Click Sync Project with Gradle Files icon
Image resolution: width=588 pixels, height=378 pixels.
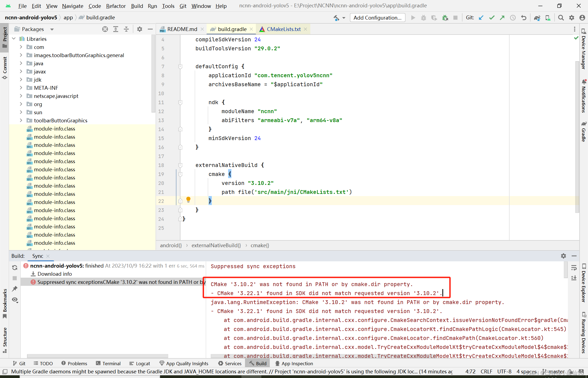(537, 18)
